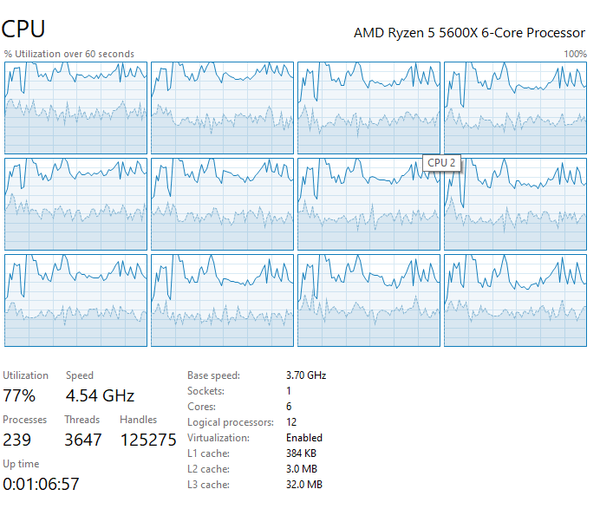Select the first core graph in top row
The height and width of the screenshot is (509, 600).
pos(76,107)
